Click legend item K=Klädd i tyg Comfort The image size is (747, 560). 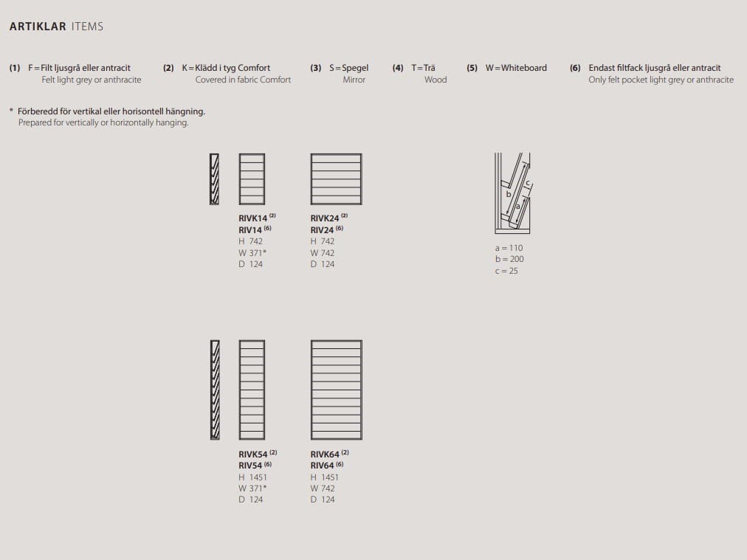226,68
